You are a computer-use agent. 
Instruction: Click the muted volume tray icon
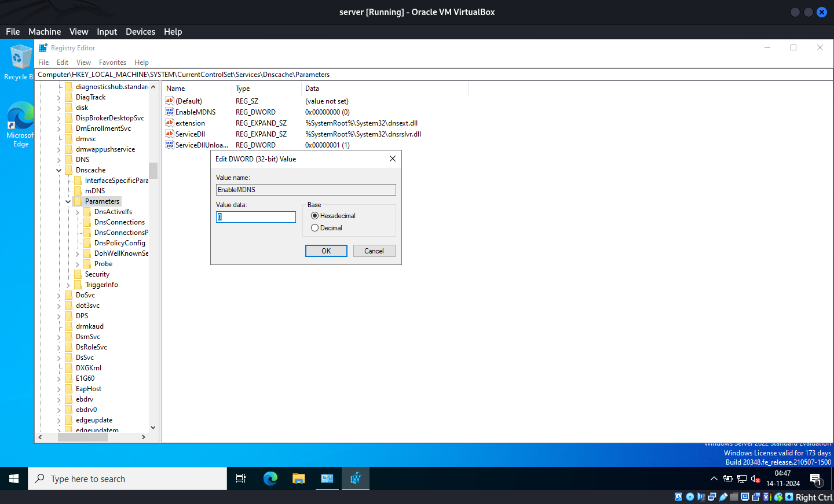[755, 479]
